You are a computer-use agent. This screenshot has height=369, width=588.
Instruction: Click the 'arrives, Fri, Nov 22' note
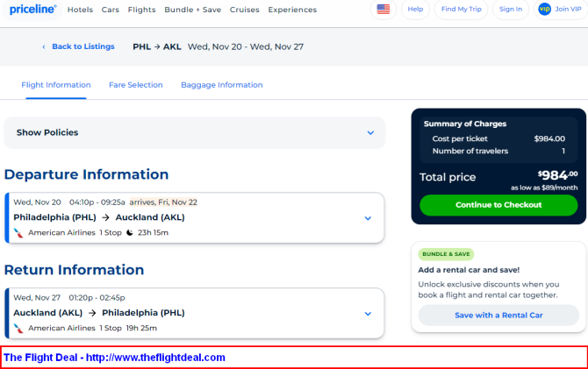click(163, 202)
